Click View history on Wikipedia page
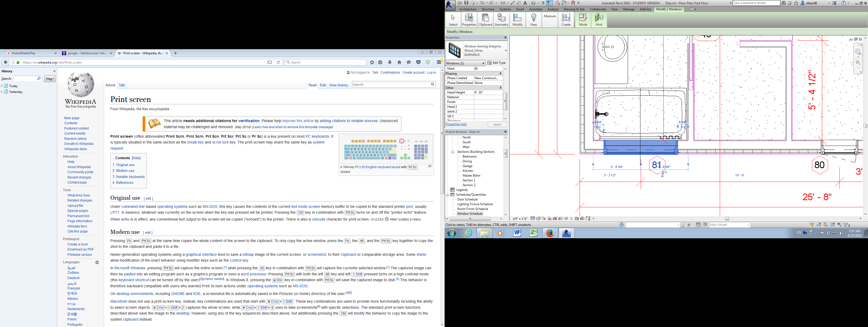 338,85
